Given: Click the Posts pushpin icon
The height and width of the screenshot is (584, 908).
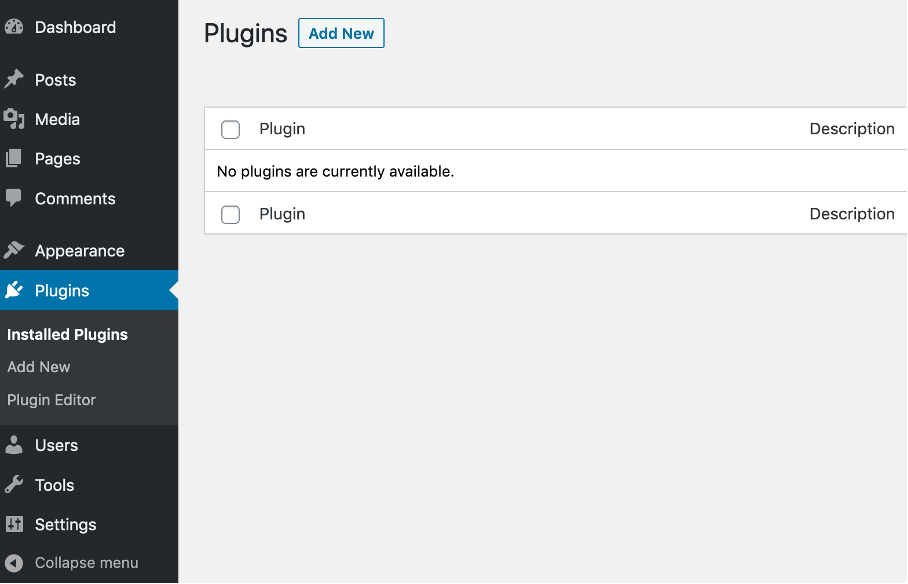Looking at the screenshot, I should point(14,79).
